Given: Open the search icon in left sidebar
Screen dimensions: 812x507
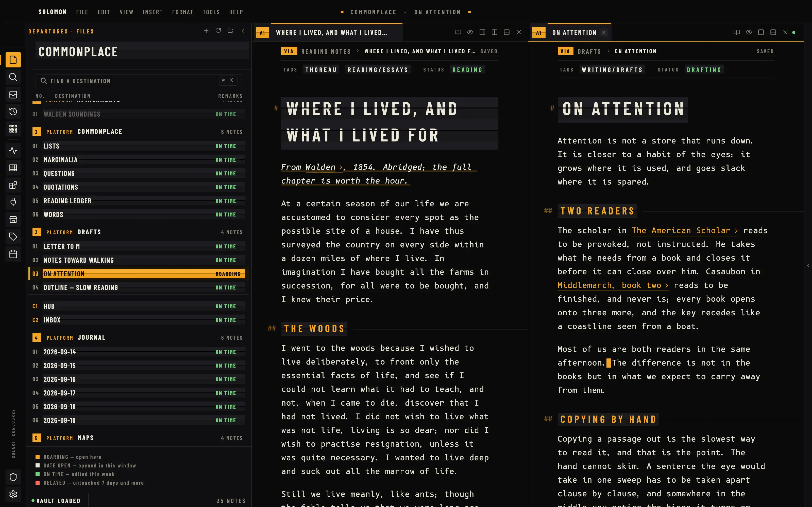Looking at the screenshot, I should [13, 77].
